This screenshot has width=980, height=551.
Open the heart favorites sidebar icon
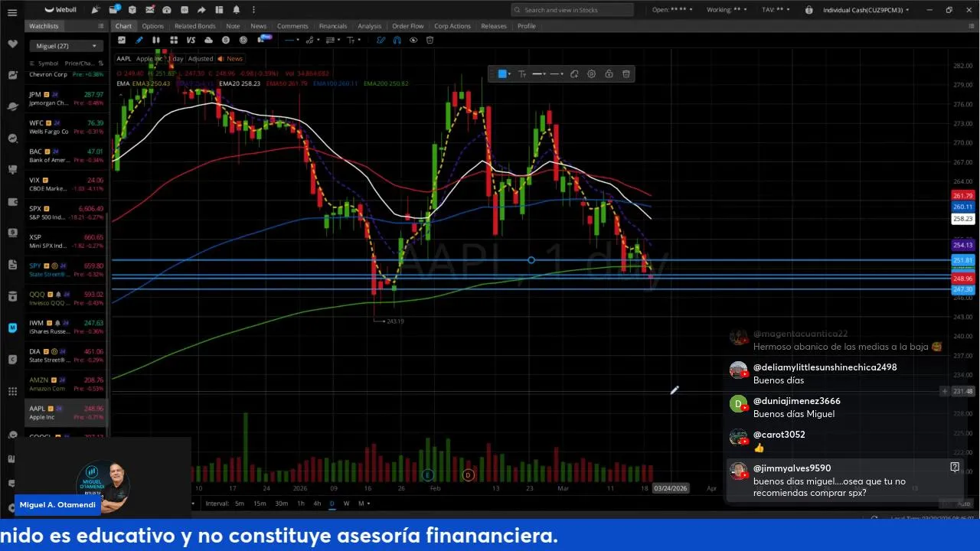(x=12, y=44)
